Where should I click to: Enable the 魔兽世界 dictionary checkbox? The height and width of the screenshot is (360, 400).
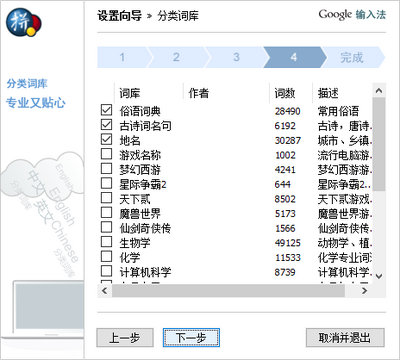coord(106,212)
